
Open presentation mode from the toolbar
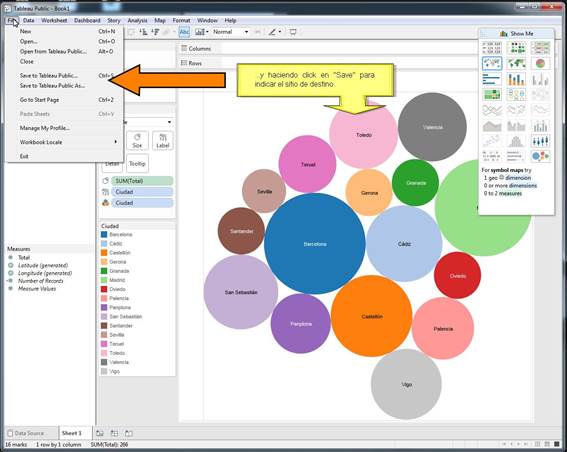tap(293, 32)
